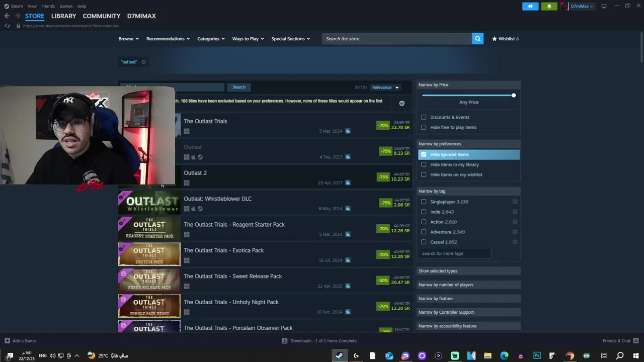Open Big Picture mode monitor icon
Screen dimensions: 644x362
[604, 6]
